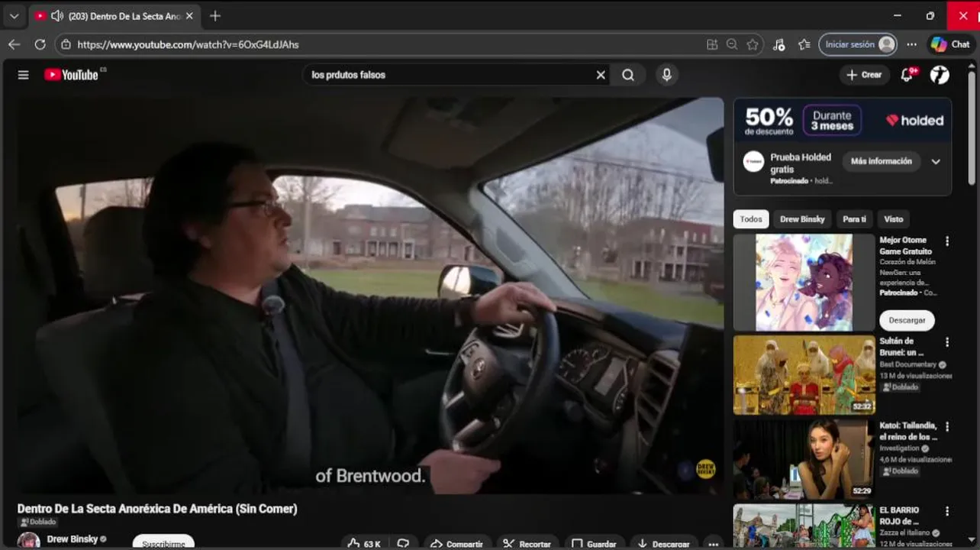The image size is (980, 550).
Task: Open the account avatar menu
Action: (x=940, y=75)
